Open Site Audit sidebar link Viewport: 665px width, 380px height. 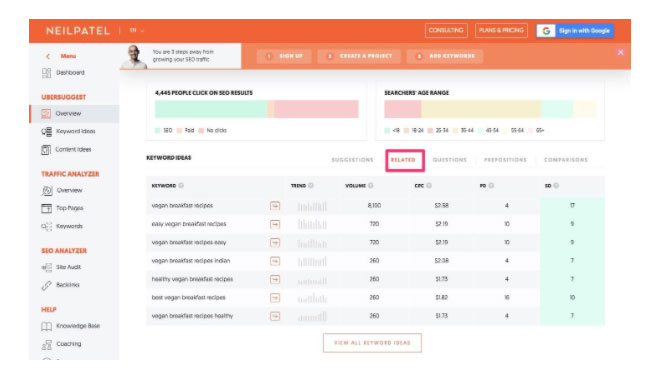pyautogui.click(x=68, y=267)
